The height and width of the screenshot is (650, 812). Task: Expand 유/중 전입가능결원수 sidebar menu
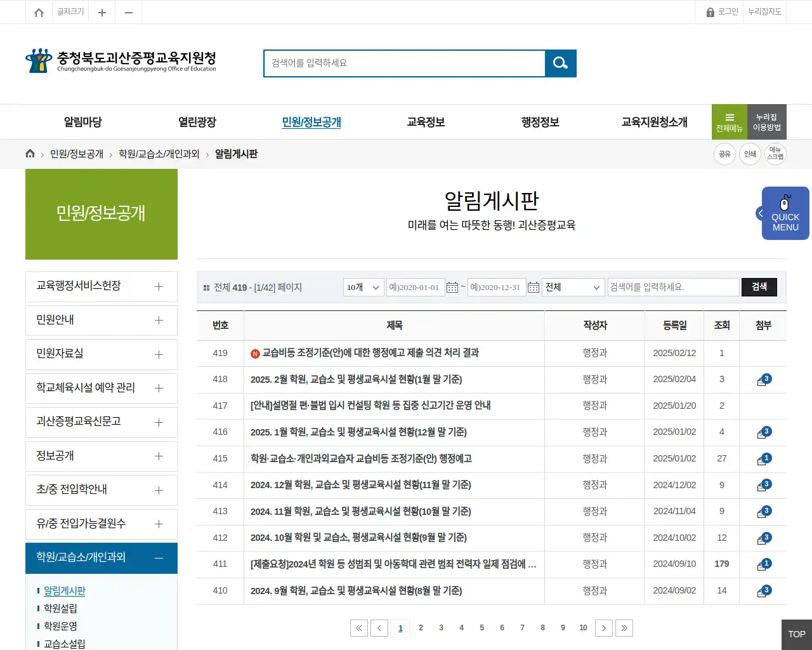pyautogui.click(x=101, y=524)
